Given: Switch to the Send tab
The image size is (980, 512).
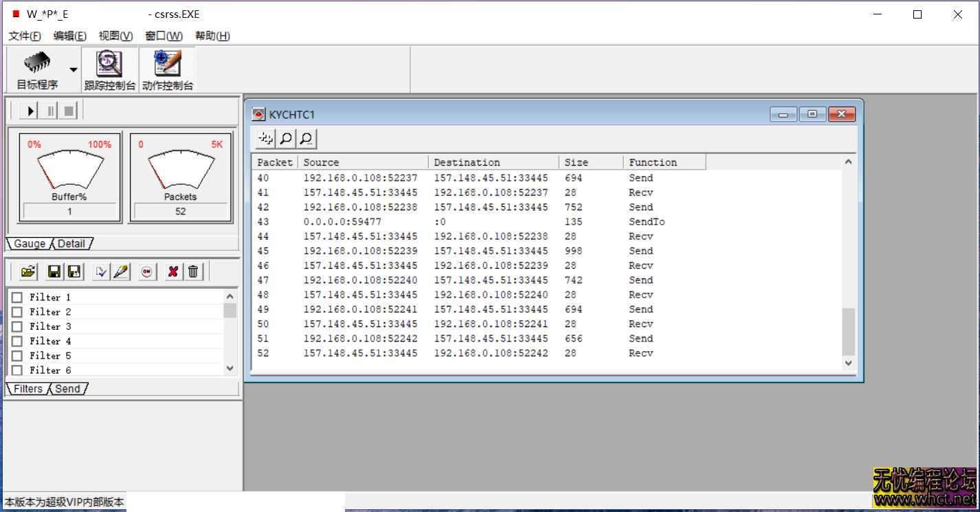Looking at the screenshot, I should coord(68,389).
